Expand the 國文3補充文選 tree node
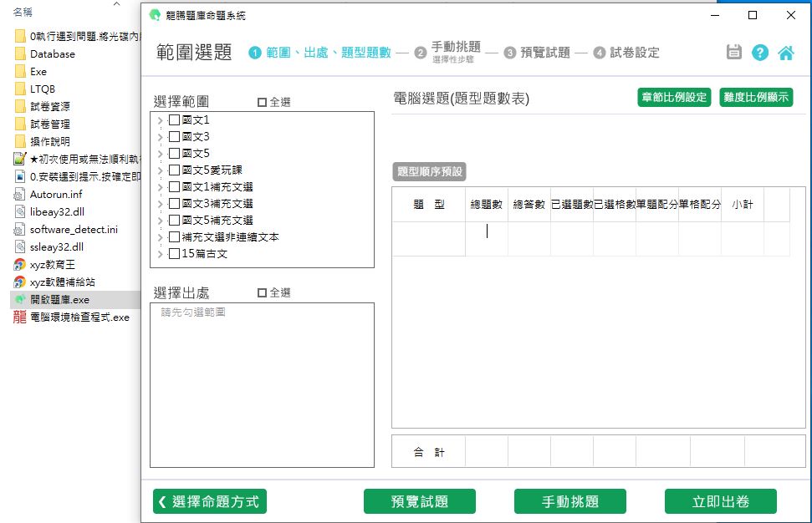The height and width of the screenshot is (523, 812). tap(160, 204)
